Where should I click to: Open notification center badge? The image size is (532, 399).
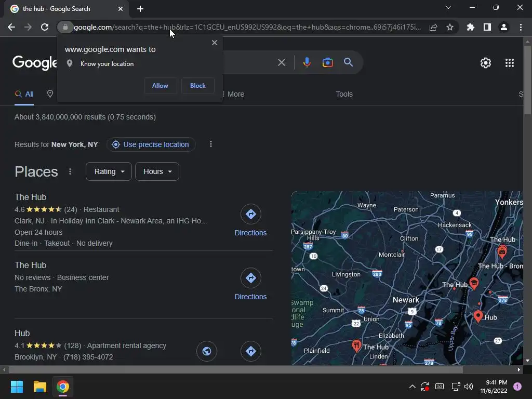click(517, 387)
